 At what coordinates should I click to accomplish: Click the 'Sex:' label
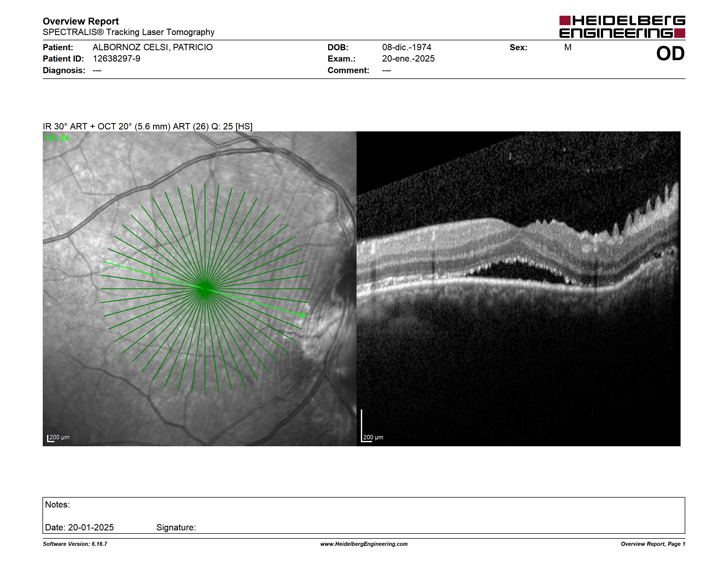518,47
